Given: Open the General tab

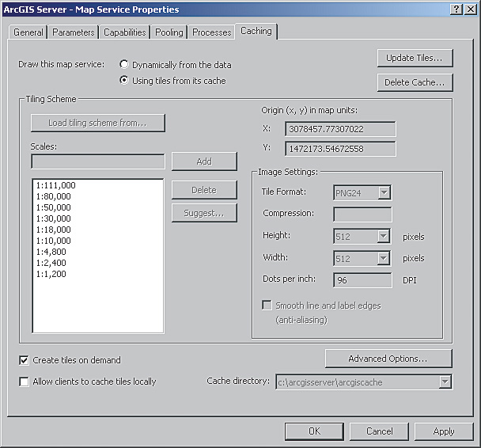Looking at the screenshot, I should [28, 32].
